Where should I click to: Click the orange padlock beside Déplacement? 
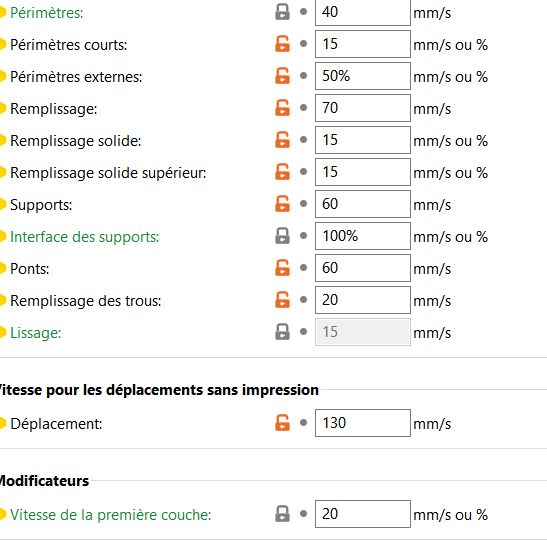pos(282,423)
